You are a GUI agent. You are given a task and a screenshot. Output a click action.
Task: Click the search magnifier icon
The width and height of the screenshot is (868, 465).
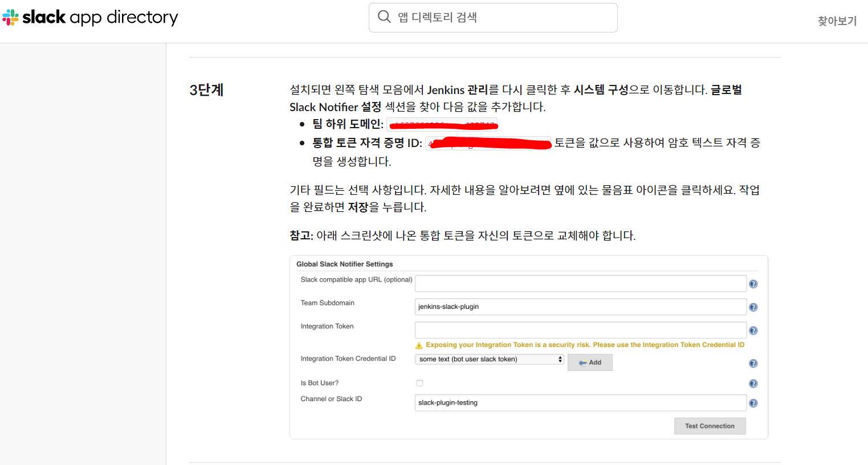(x=384, y=17)
